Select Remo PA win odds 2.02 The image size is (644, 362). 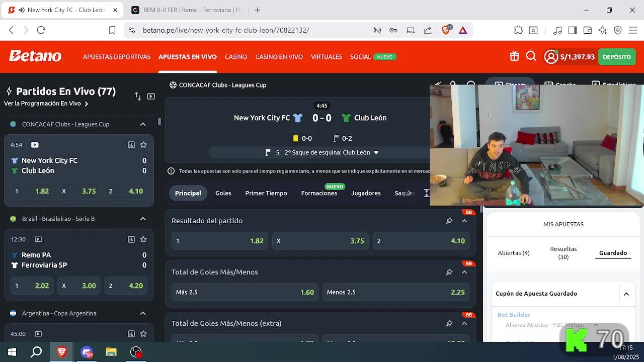coord(32,286)
